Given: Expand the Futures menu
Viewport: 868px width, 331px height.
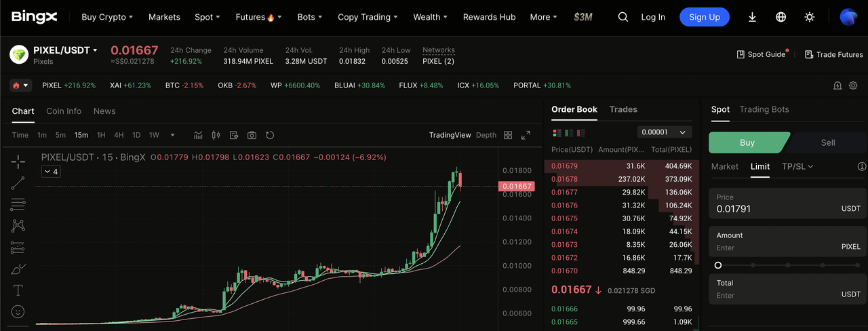Looking at the screenshot, I should coord(259,17).
